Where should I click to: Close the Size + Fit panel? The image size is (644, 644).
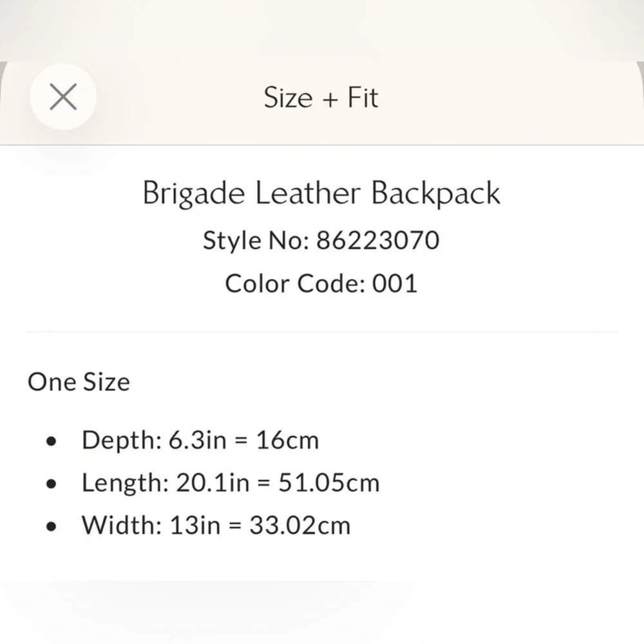point(63,97)
